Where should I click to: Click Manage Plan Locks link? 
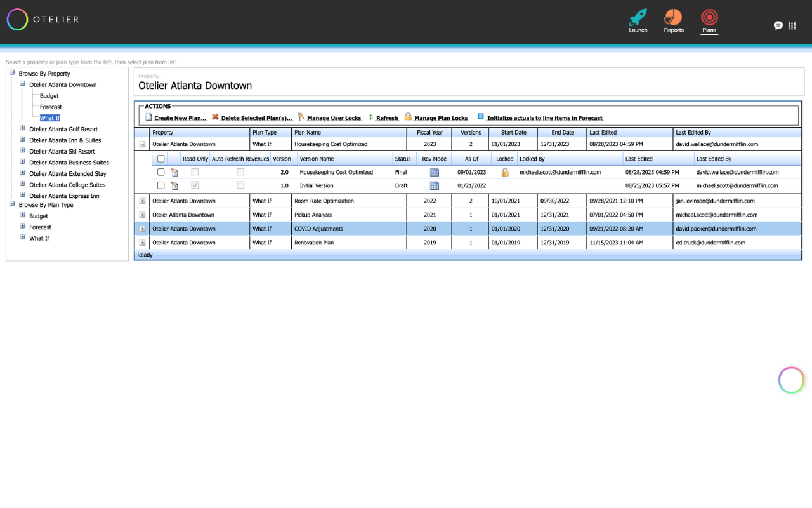pos(436,118)
